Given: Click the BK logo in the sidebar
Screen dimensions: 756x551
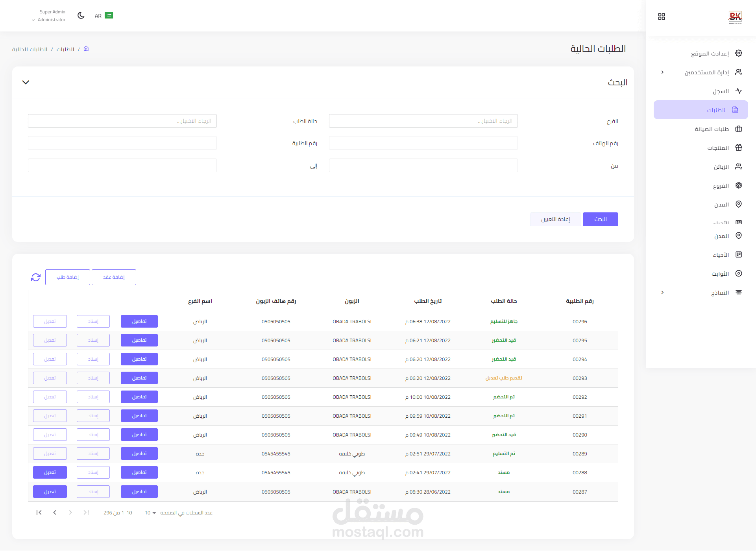Looking at the screenshot, I should coord(735,17).
